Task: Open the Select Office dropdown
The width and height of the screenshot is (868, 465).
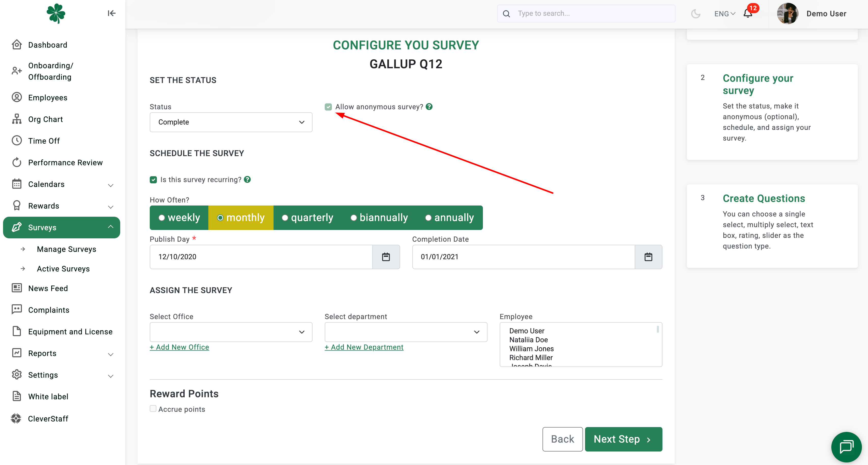Action: (231, 332)
